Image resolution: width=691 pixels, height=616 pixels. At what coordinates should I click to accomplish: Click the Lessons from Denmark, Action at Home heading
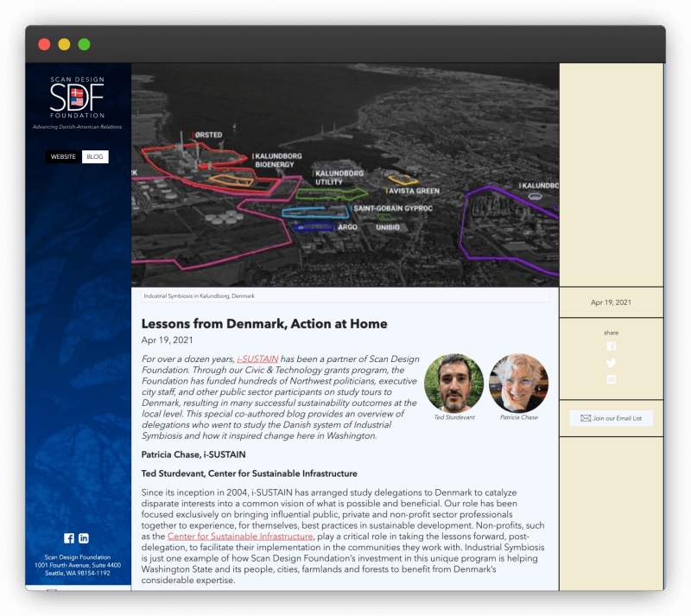[x=264, y=324]
